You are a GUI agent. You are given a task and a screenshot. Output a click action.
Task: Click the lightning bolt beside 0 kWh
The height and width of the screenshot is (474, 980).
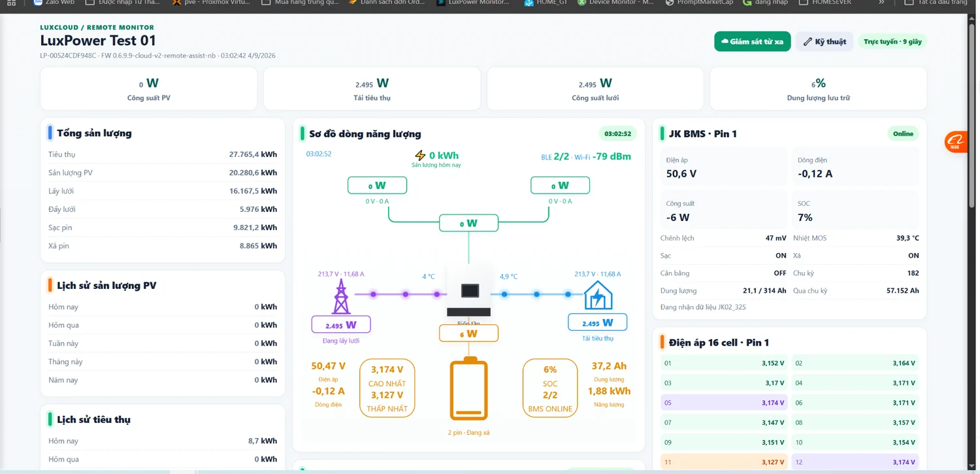tap(420, 156)
